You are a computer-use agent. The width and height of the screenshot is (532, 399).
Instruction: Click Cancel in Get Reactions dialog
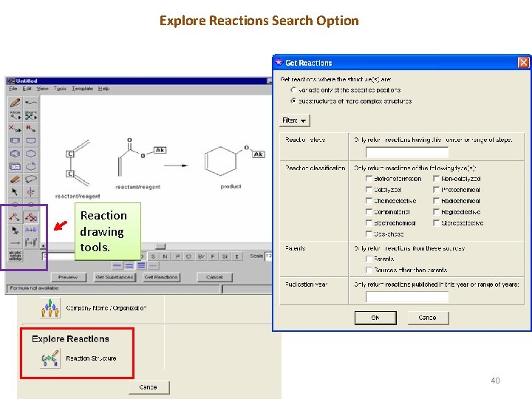click(x=428, y=318)
